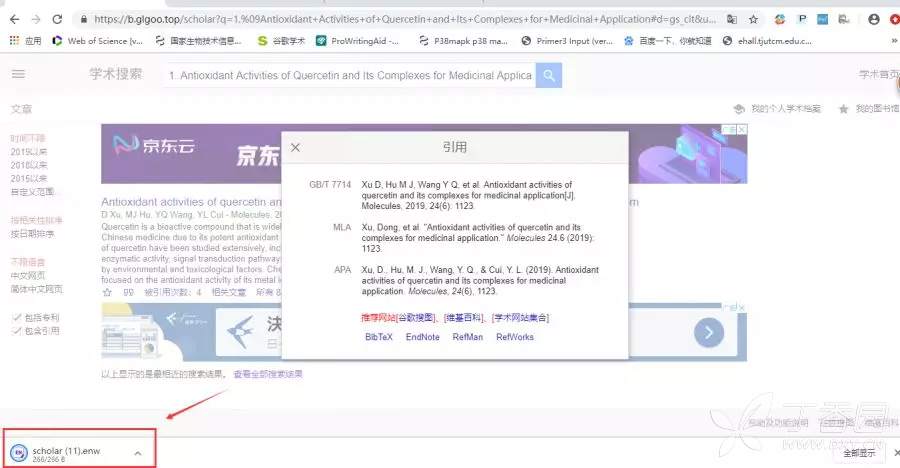This screenshot has height=468, width=900.
Task: Open the Antioxidant activities of quercetin result title
Action: (191, 202)
